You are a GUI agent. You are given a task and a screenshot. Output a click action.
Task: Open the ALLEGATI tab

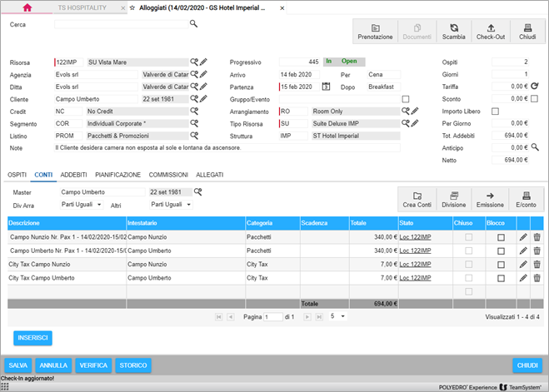[210, 175]
